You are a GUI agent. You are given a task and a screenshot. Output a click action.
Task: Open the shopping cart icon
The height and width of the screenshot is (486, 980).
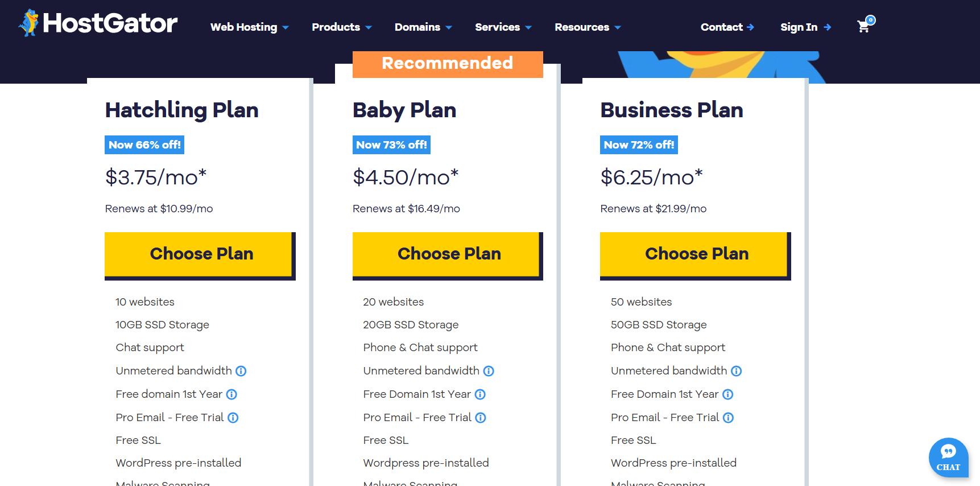[864, 26]
